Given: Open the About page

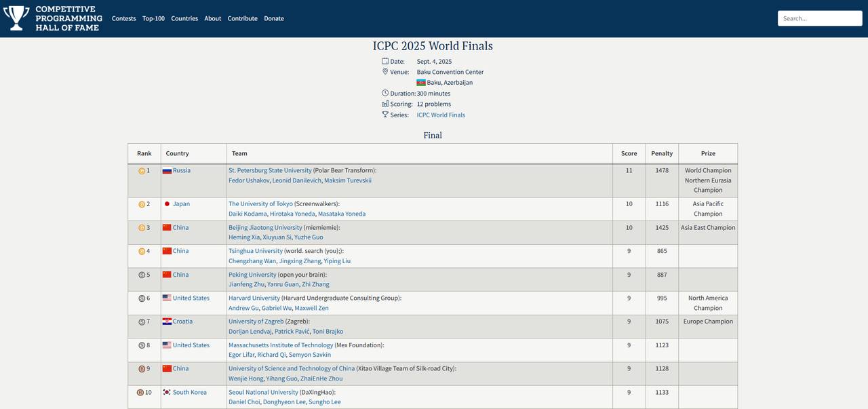Looking at the screenshot, I should [213, 18].
